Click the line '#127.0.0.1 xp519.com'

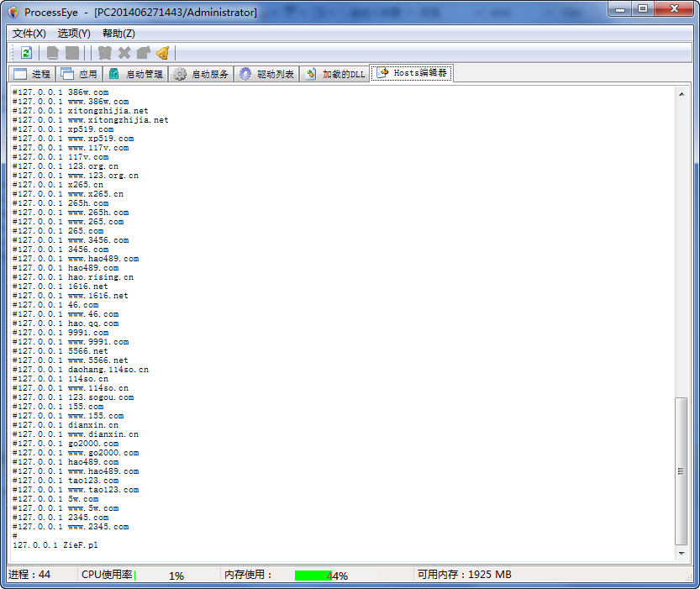63,129
